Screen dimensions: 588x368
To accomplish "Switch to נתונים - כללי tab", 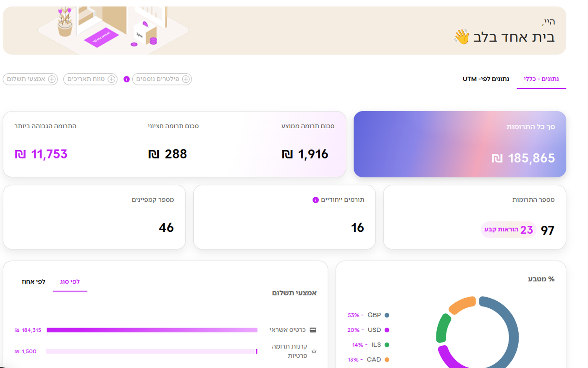I will point(541,79).
